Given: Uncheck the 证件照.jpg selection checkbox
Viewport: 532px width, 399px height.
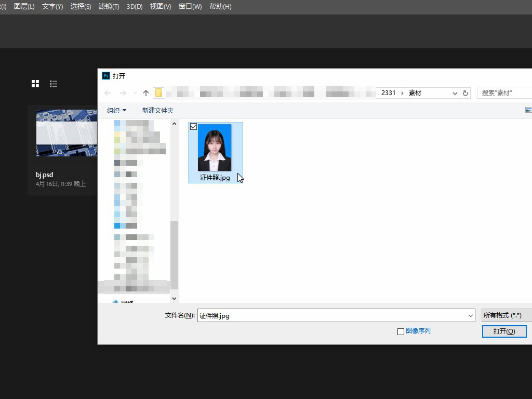Looking at the screenshot, I should tap(193, 127).
